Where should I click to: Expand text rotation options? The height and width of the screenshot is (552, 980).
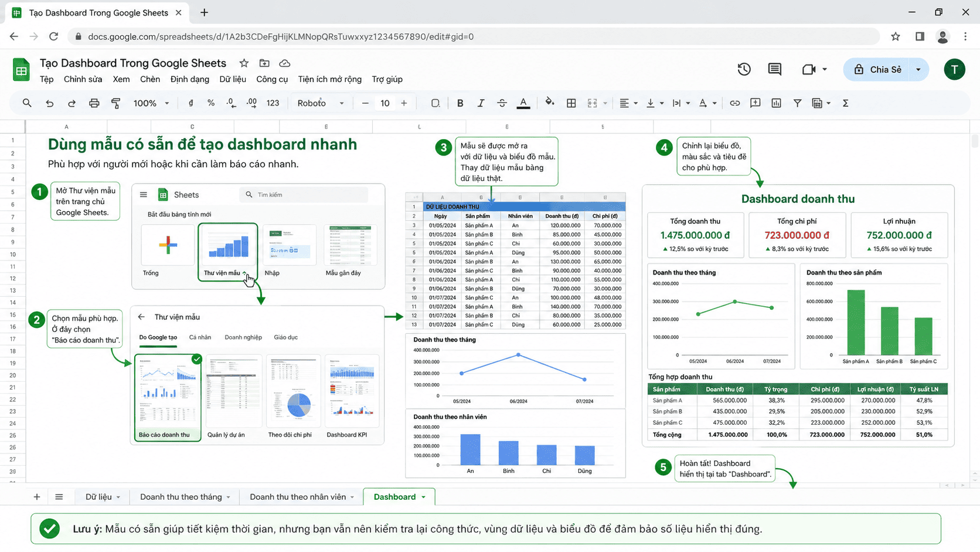[x=714, y=103]
